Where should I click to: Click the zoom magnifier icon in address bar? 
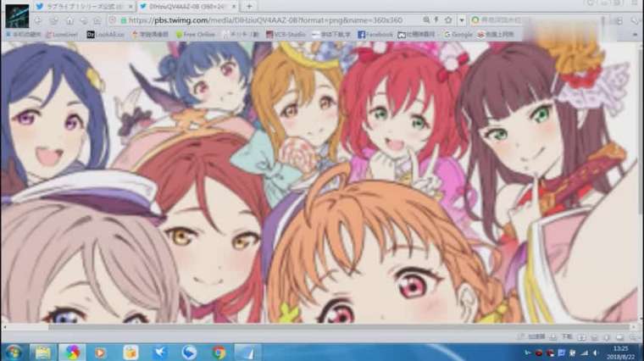[426, 19]
